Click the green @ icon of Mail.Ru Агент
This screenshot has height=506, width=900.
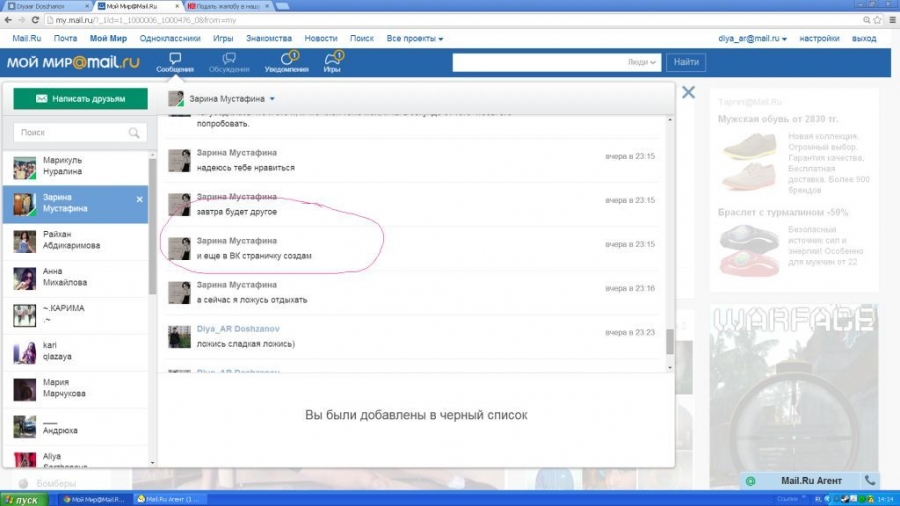click(x=751, y=481)
